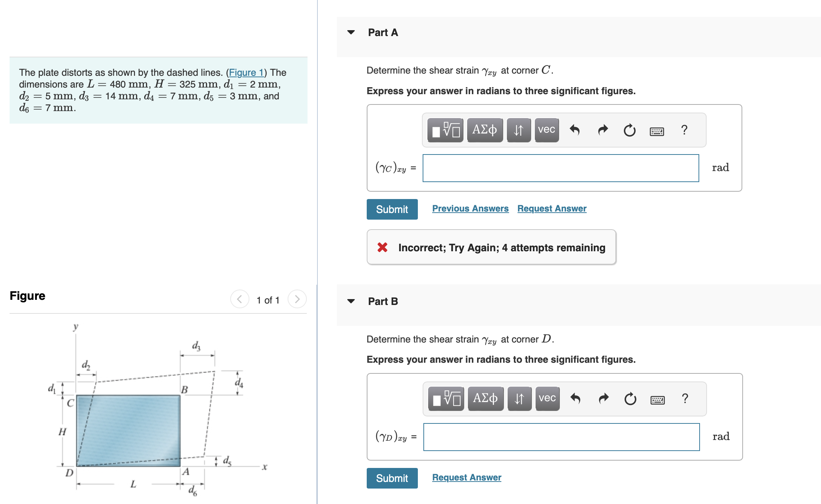Open the Figure 1 link
Screen dimensions: 821x504
click(x=246, y=72)
